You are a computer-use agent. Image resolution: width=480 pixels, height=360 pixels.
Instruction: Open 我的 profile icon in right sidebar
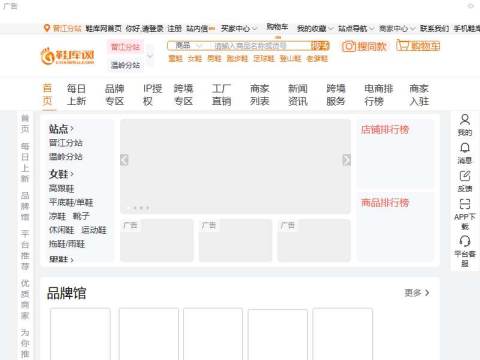[465, 119]
